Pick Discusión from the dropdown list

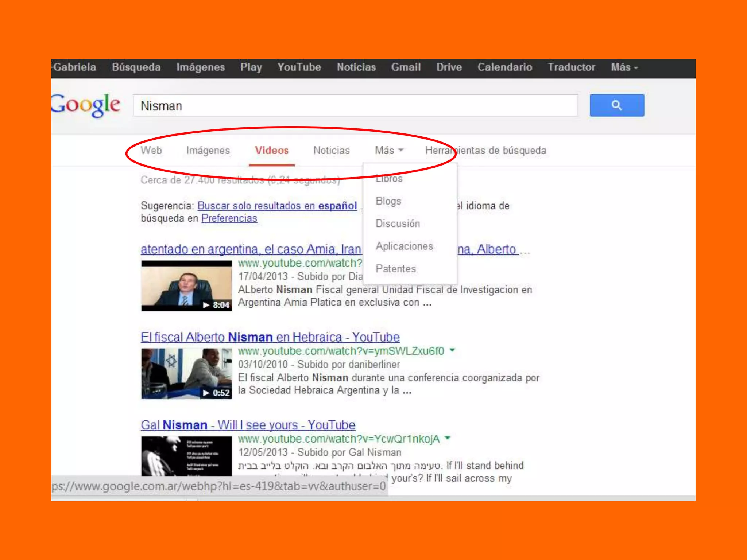398,223
